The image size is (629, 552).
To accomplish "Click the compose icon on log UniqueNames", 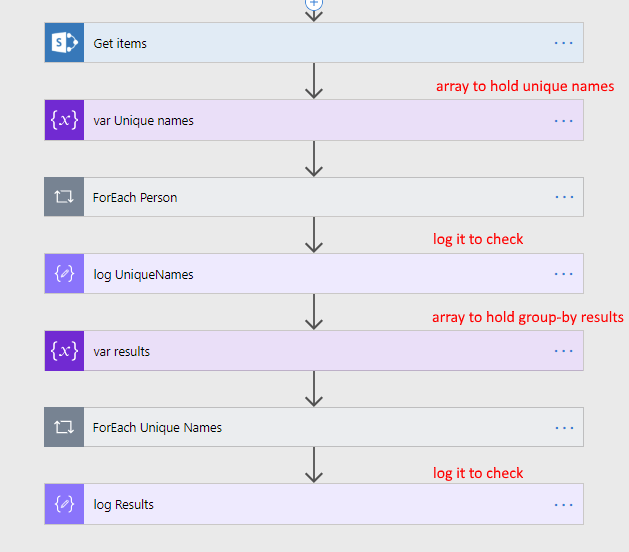I will pyautogui.click(x=64, y=274).
